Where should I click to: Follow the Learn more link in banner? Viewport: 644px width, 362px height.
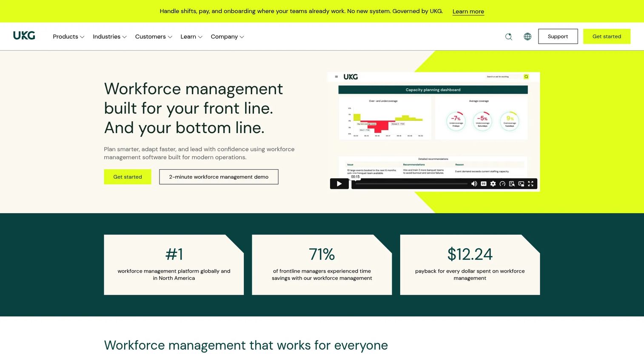click(468, 11)
